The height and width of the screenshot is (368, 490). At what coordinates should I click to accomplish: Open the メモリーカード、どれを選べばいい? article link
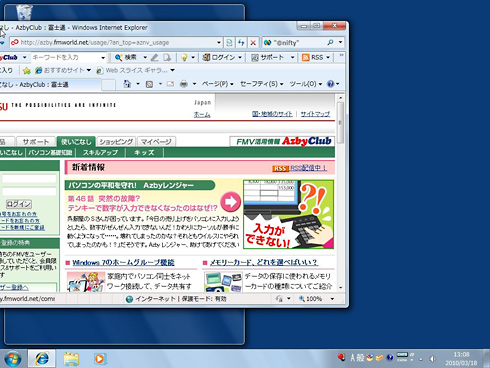pos(264,263)
